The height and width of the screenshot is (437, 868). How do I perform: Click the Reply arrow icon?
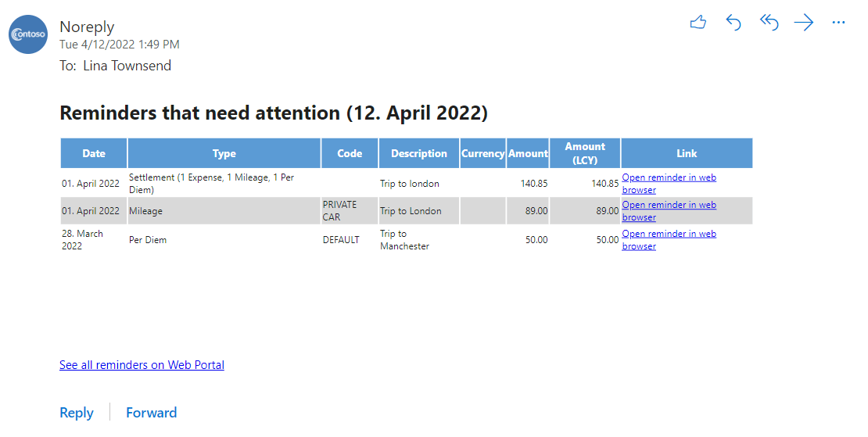(x=733, y=22)
